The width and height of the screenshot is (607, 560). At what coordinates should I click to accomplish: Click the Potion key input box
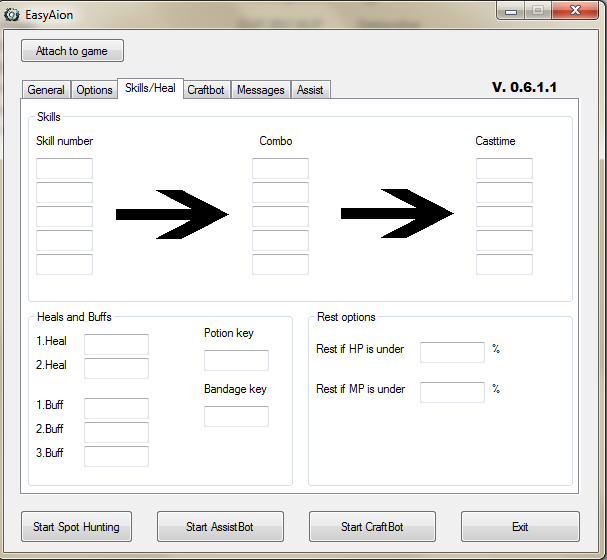point(236,361)
